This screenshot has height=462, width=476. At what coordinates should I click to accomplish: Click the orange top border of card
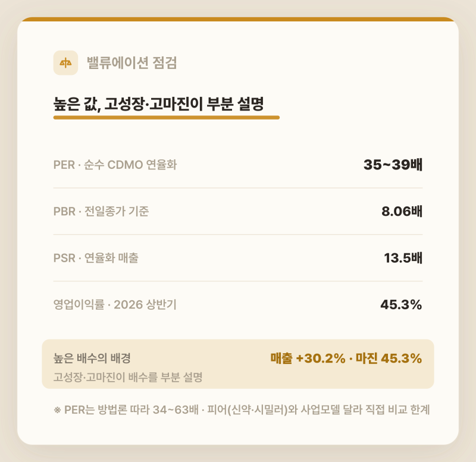[x=238, y=19]
